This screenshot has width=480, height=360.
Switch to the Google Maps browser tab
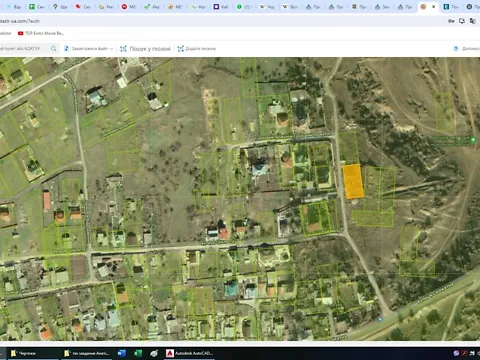click(x=60, y=7)
